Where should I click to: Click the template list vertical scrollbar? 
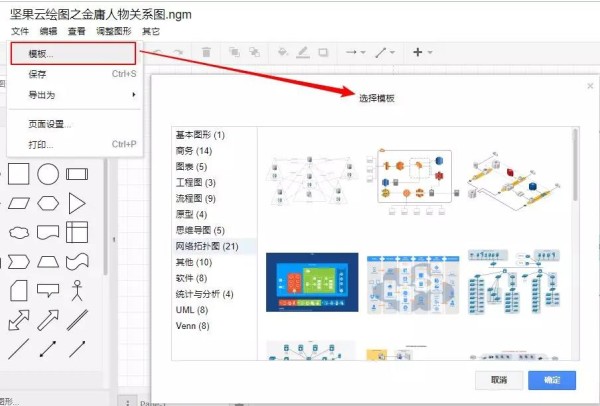click(575, 165)
